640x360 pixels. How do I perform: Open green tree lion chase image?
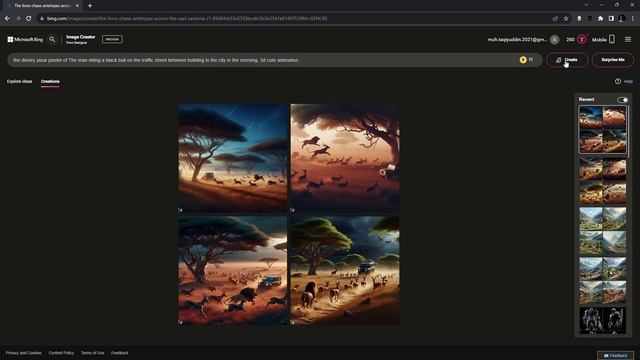click(345, 271)
